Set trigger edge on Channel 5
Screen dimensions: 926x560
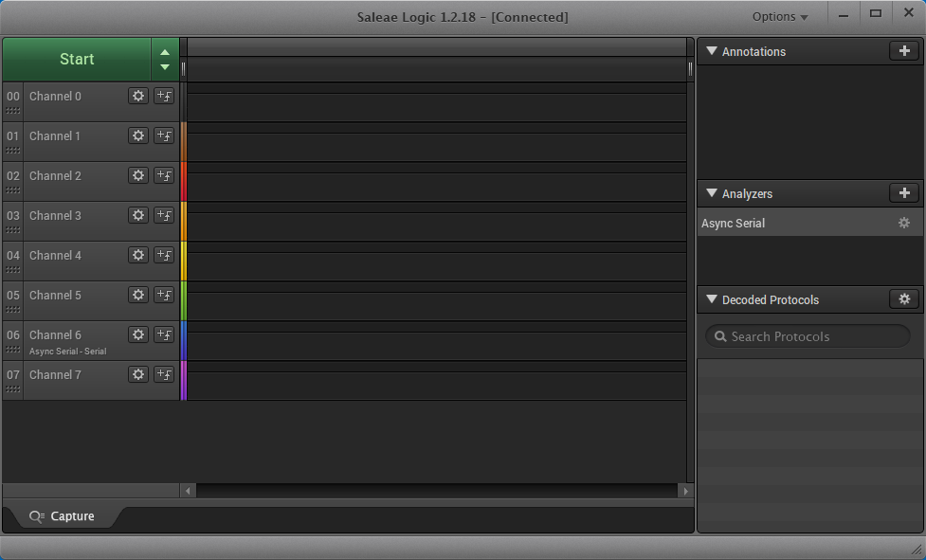(164, 295)
